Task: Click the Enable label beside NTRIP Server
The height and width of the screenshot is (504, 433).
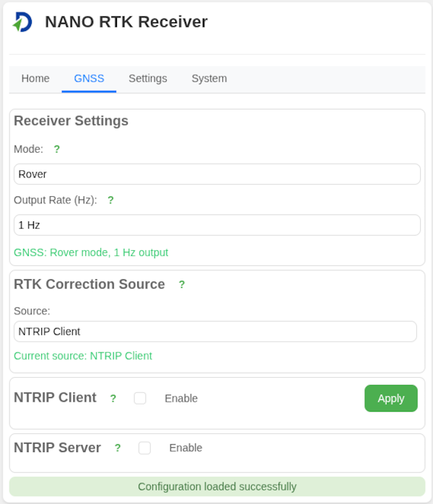Action: (185, 448)
